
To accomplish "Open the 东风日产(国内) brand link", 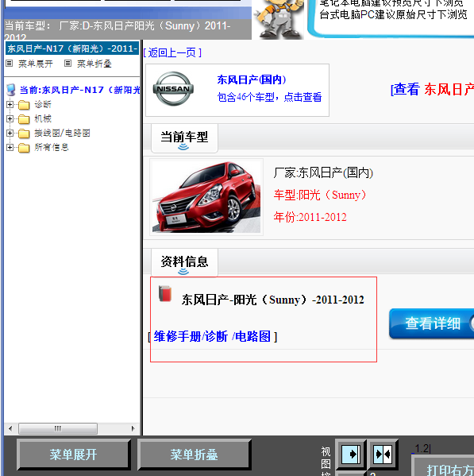I will [252, 79].
